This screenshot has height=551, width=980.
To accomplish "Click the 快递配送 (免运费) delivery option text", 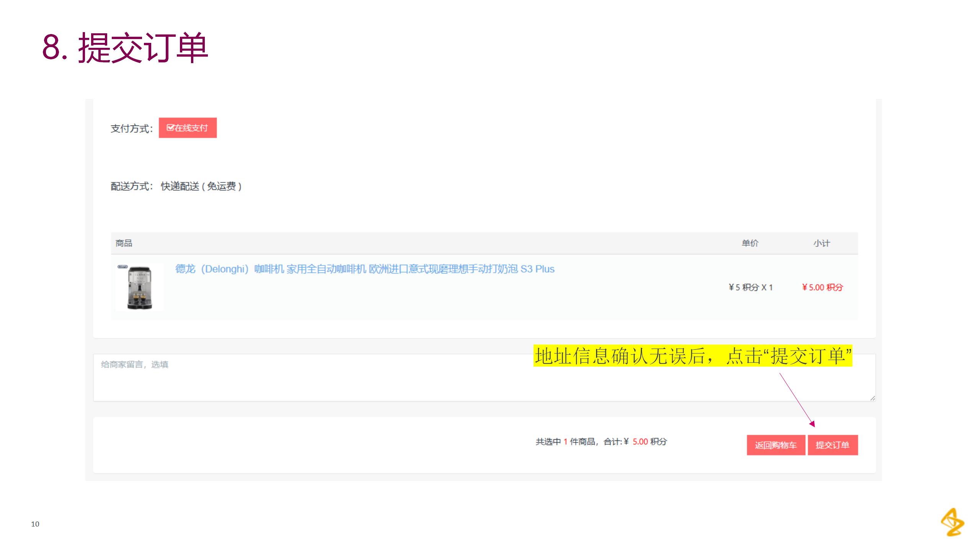I will pyautogui.click(x=201, y=186).
